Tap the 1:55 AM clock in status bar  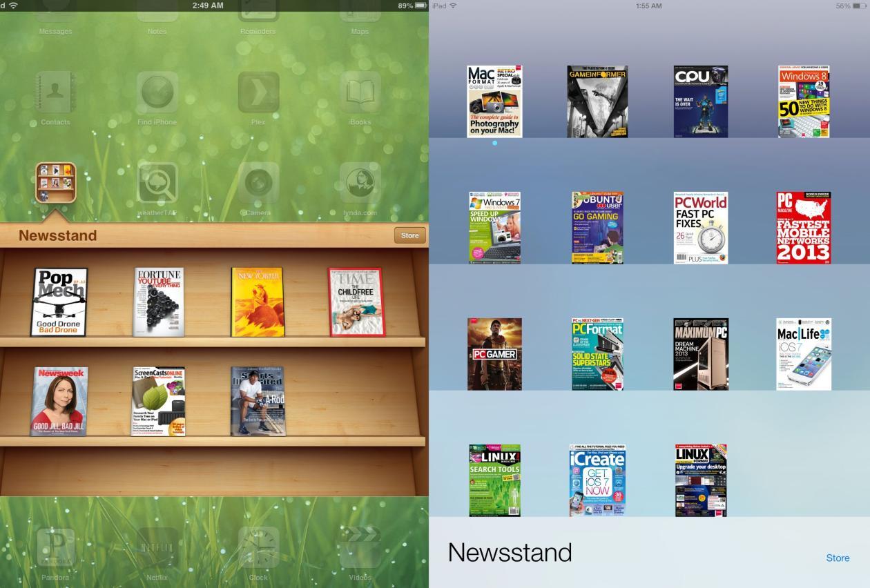tap(648, 6)
